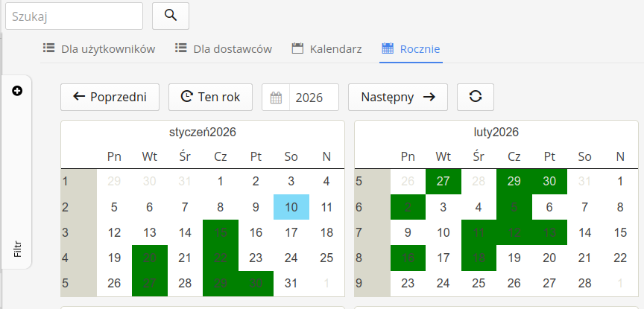
Task: Click green January 20 cell
Action: (x=149, y=258)
